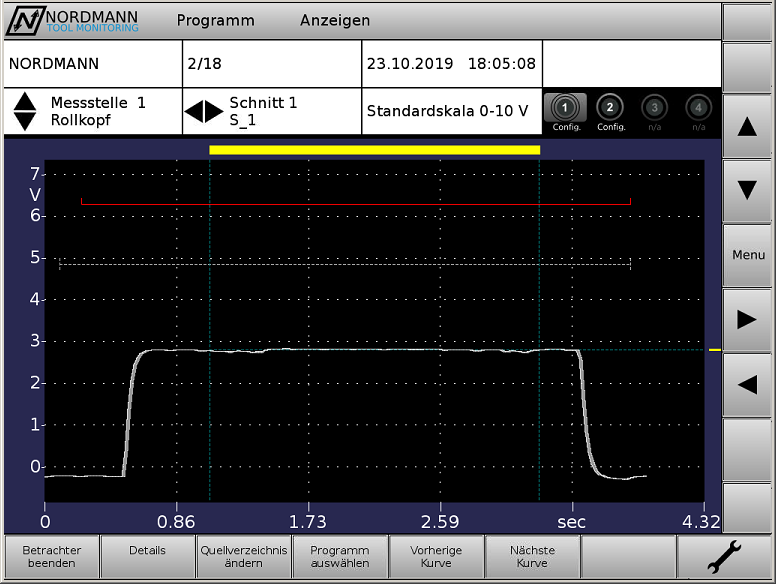
Task: Select configuration 2 indicator
Action: [610, 112]
